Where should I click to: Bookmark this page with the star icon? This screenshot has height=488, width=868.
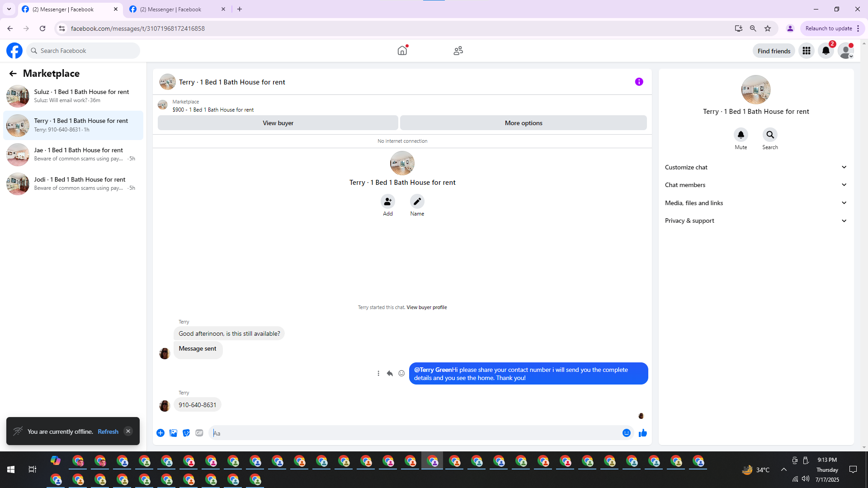[768, 28]
